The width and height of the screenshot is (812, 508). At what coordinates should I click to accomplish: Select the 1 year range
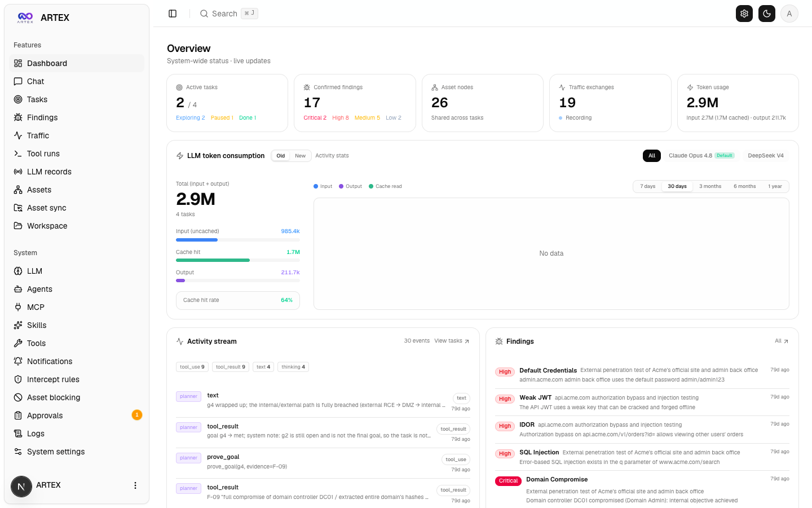(x=775, y=186)
